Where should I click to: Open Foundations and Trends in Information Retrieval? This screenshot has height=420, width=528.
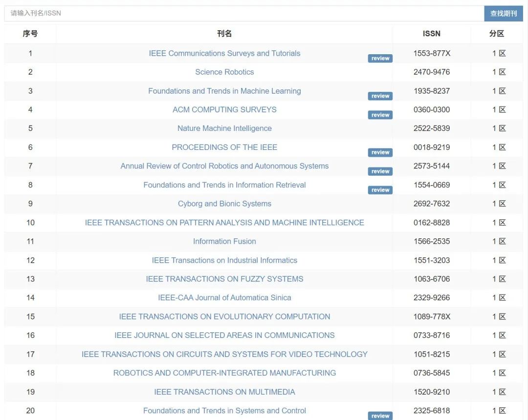pyautogui.click(x=224, y=185)
